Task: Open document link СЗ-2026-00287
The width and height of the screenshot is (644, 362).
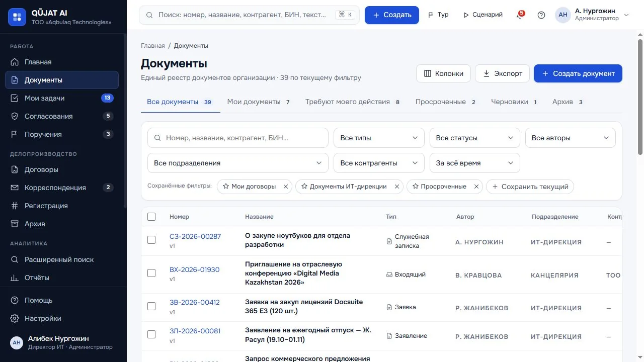Action: 195,236
